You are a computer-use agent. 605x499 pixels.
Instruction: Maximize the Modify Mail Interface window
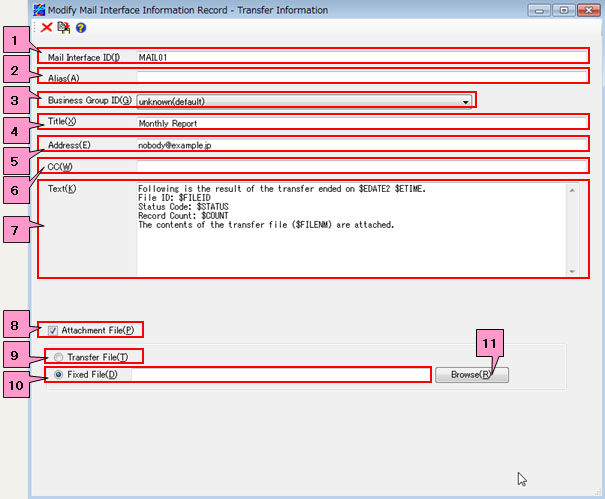coord(565,10)
